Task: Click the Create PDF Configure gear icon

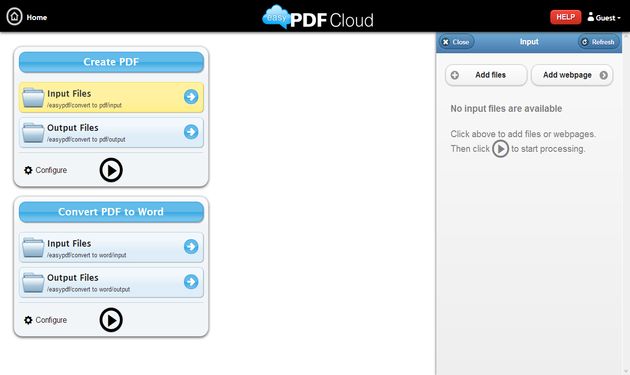Action: [x=28, y=170]
